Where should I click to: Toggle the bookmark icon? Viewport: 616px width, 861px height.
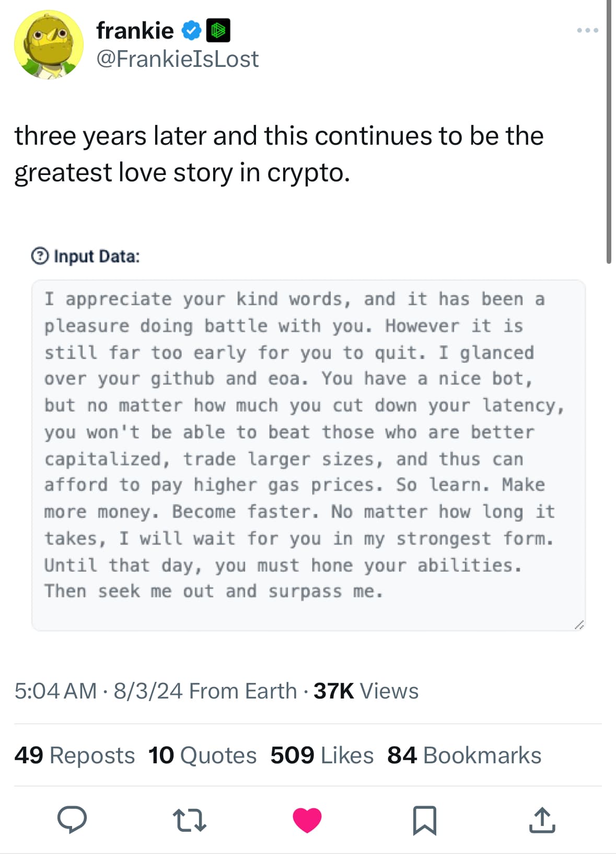tap(424, 820)
